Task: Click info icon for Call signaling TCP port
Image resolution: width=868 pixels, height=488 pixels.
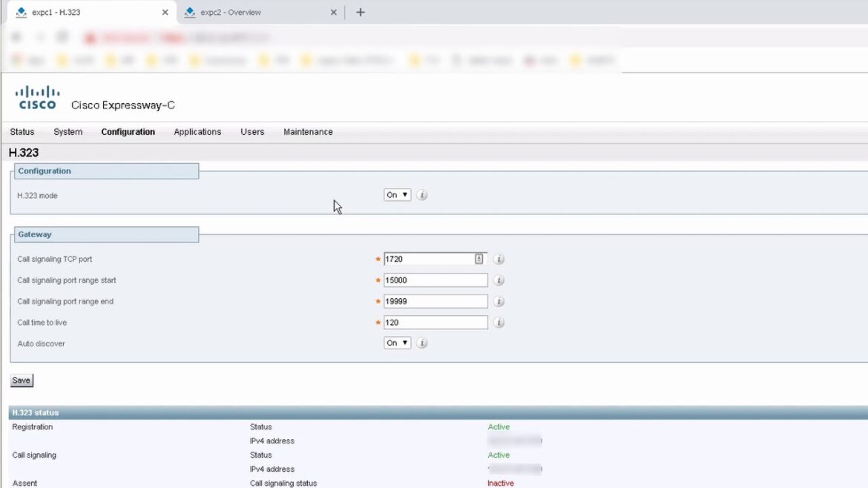Action: pyautogui.click(x=499, y=260)
